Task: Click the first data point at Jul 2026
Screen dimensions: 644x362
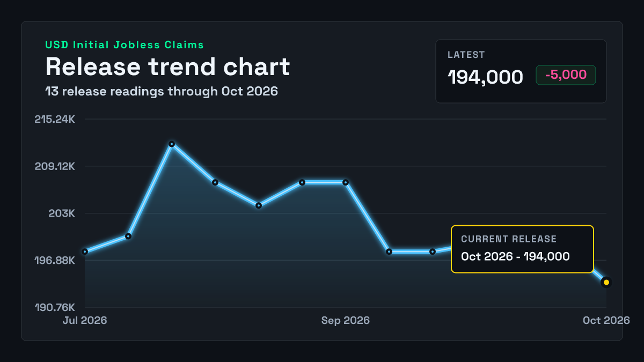Action: pyautogui.click(x=85, y=252)
